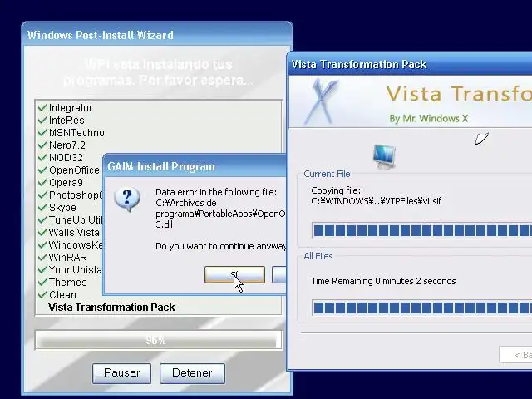
Task: Click the checkmark next to Walls Vista
Action: pyautogui.click(x=42, y=233)
